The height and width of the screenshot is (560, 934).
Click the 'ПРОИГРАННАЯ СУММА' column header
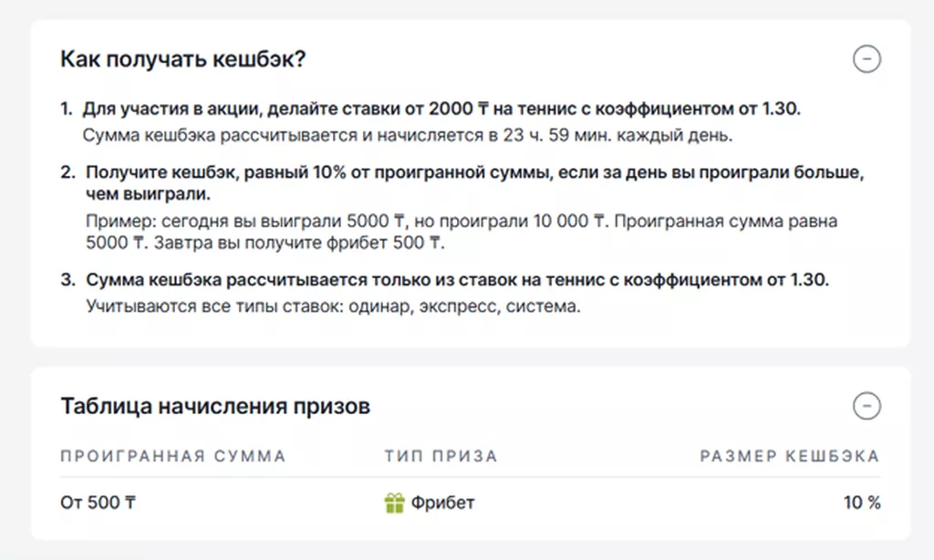click(173, 456)
